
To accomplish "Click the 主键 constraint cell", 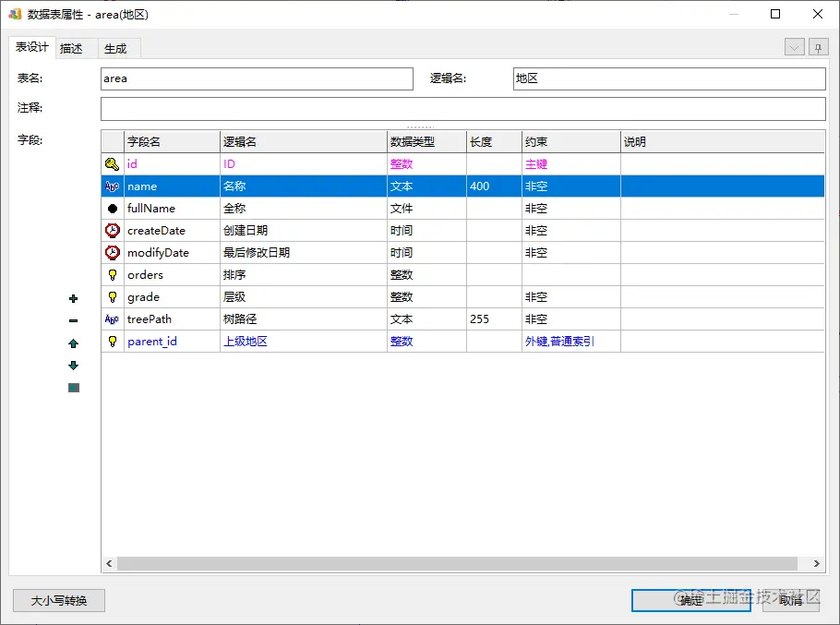I will [571, 164].
